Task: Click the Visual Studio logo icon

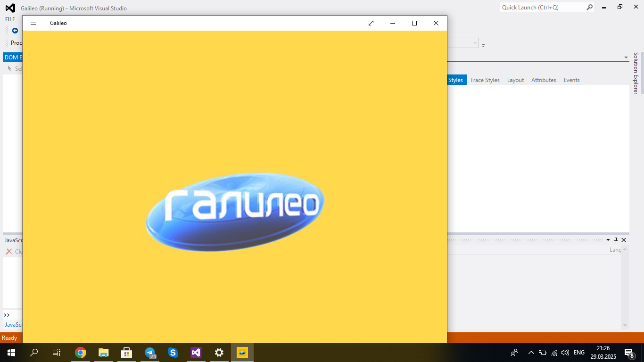Action: click(10, 8)
